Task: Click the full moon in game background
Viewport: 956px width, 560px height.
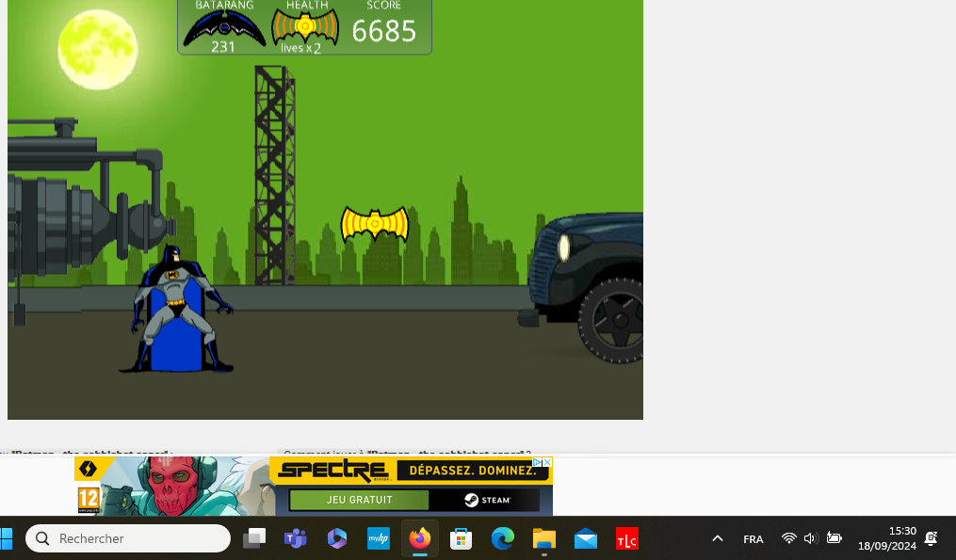Action: 98,49
